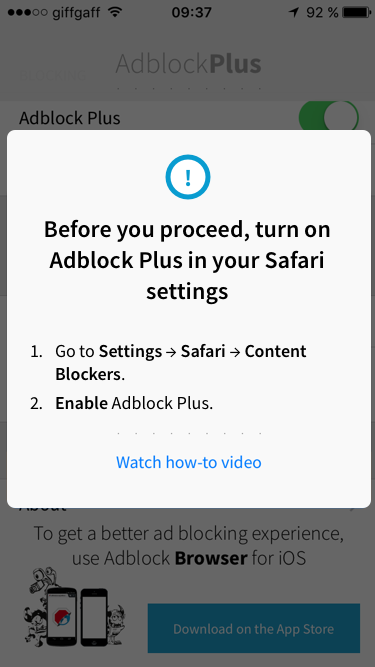375x667 pixels.
Task: Tap the AdblockPlus logo header
Action: click(x=188, y=64)
